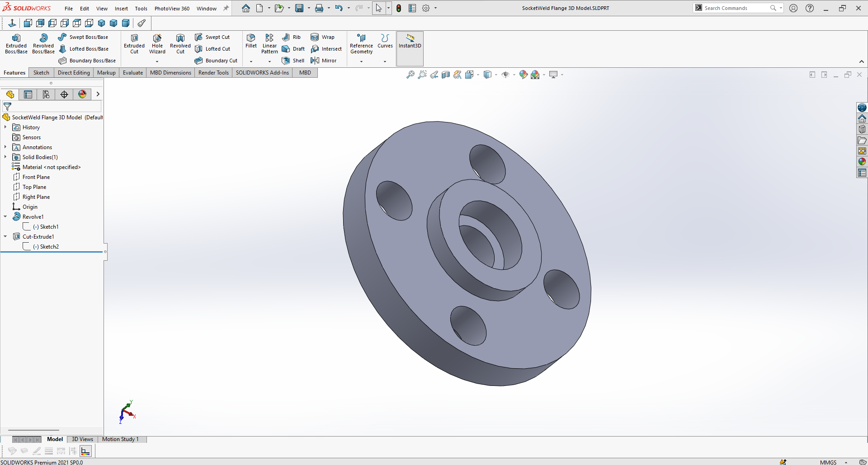Click the MMGS unit system in the status bar
This screenshot has height=465, width=868.
828,462
